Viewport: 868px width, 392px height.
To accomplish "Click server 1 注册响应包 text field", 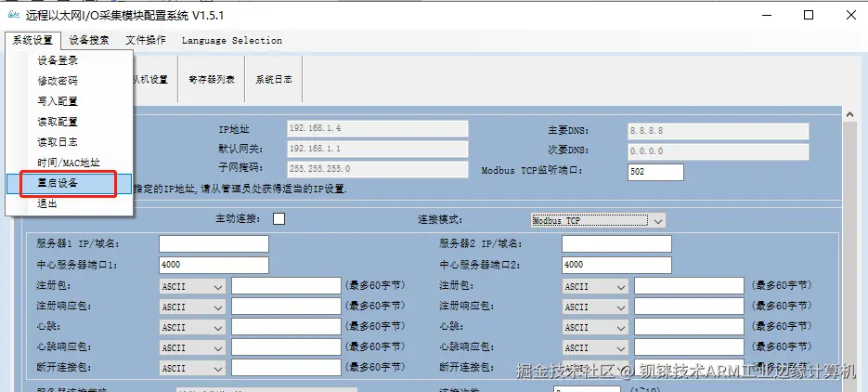I will (x=286, y=307).
